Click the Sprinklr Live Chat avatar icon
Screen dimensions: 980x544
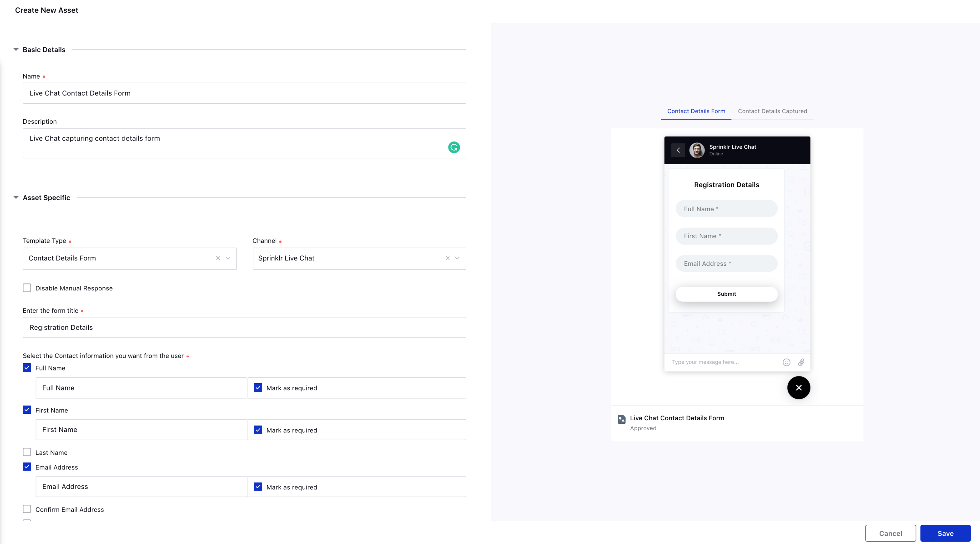[697, 150]
